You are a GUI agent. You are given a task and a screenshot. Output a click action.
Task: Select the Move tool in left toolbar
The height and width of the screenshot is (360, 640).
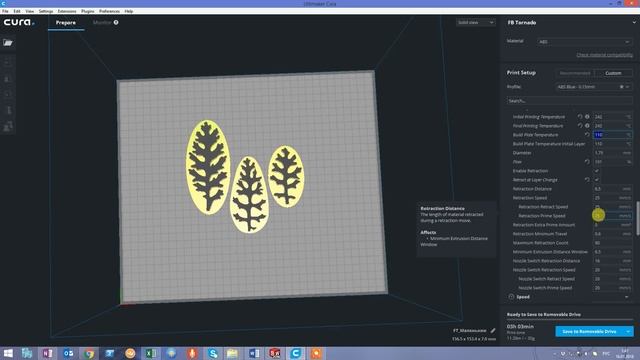point(8,62)
